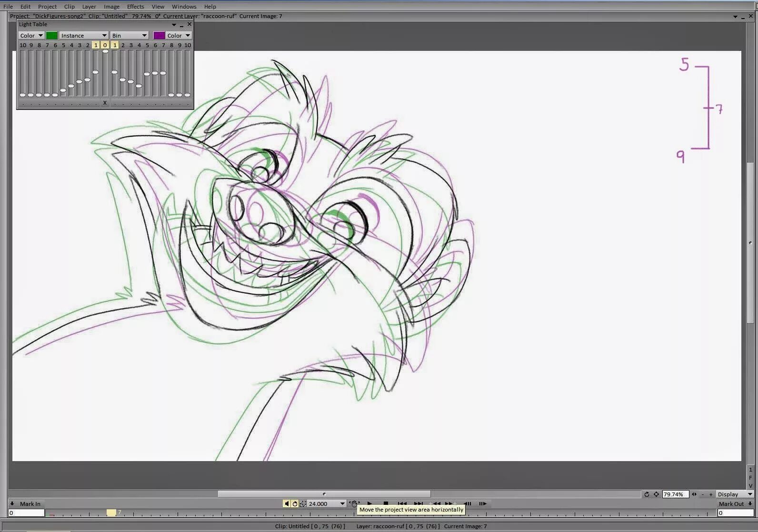
Task: Toggle the sound speaker icon
Action: (x=287, y=503)
